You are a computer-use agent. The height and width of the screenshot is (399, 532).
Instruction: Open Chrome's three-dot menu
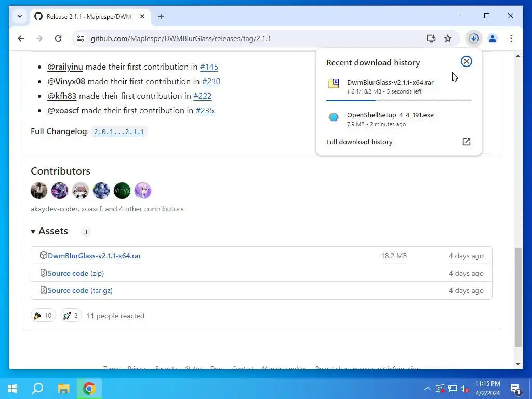pyautogui.click(x=511, y=38)
